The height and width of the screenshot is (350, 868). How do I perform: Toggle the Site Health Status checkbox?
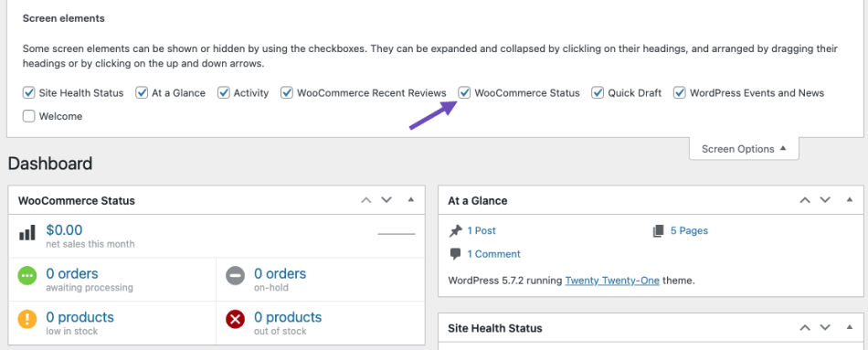pyautogui.click(x=29, y=92)
